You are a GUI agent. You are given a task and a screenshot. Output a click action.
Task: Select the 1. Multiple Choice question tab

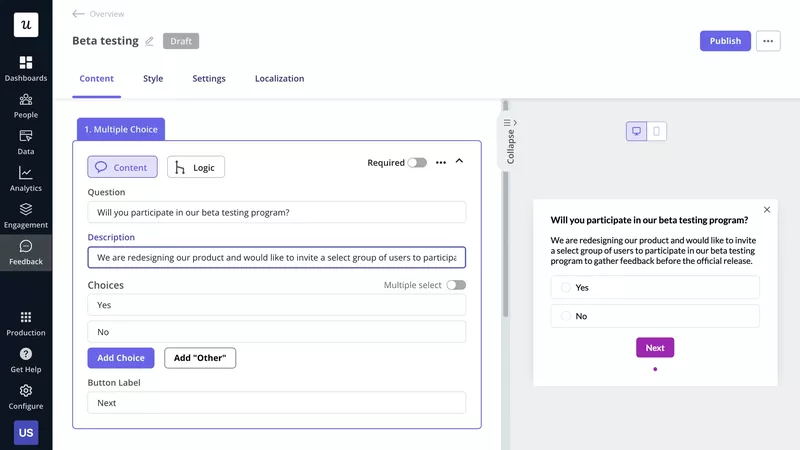[x=121, y=129]
